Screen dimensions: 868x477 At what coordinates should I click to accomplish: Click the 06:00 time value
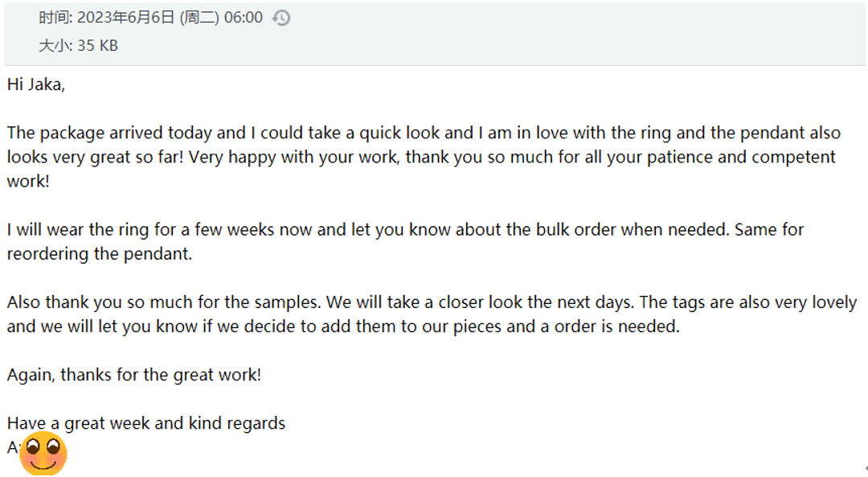tap(244, 18)
